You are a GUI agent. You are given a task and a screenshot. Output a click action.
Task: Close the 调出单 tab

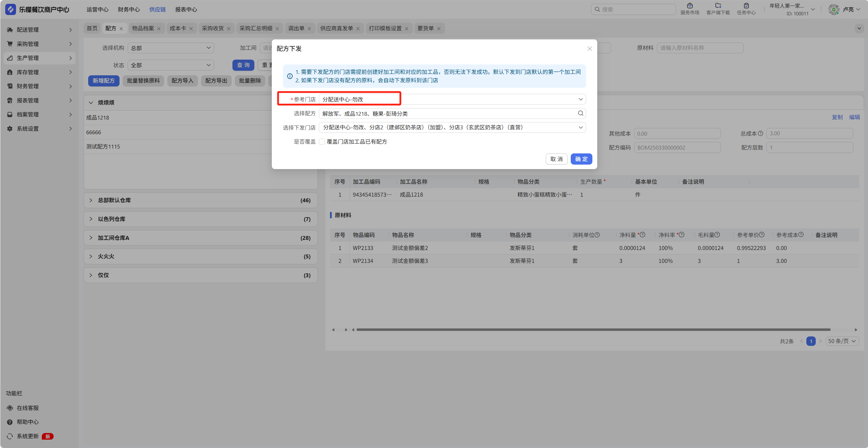309,29
